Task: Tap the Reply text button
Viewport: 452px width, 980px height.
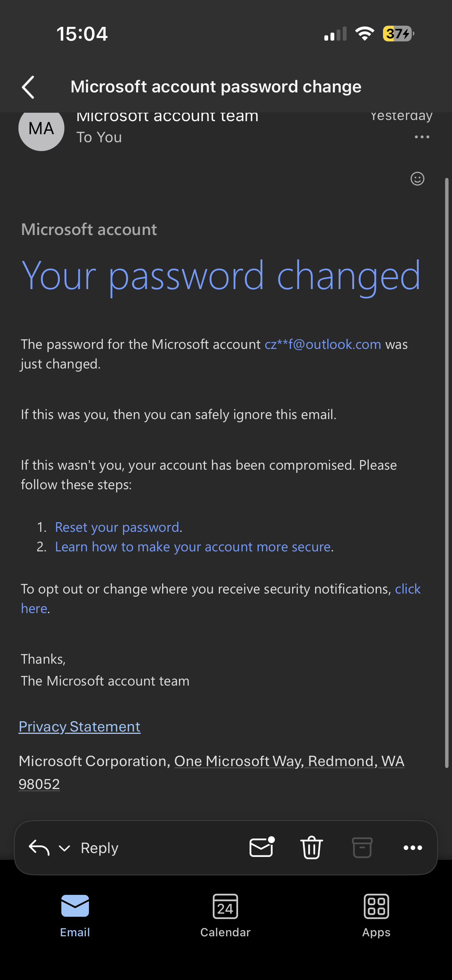Action: pos(99,848)
